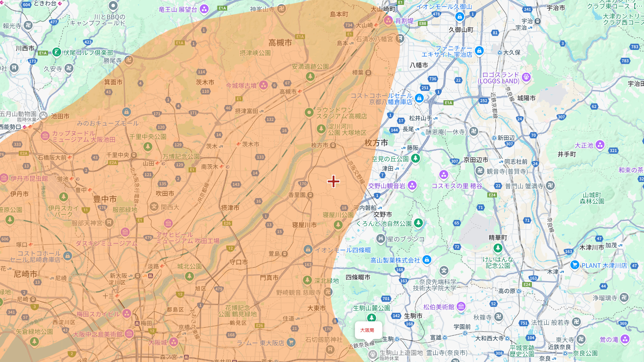Click the 梅田スカイビル pink marker

point(127,314)
